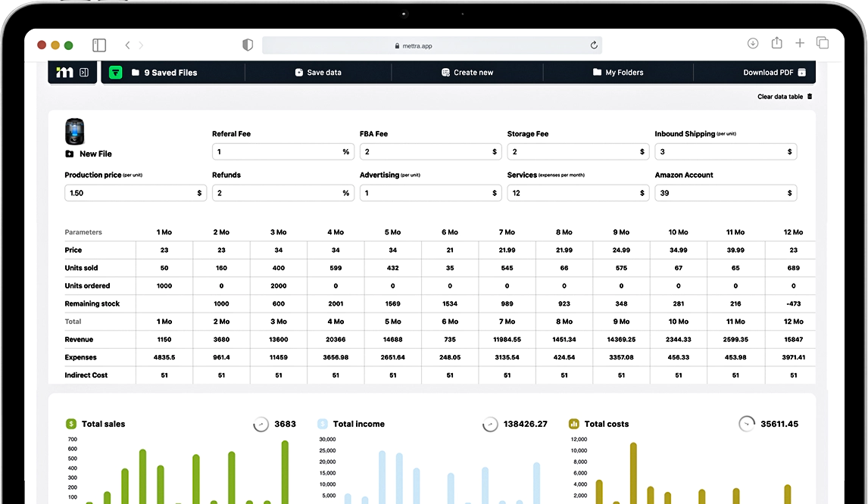
Task: Focus the Refunds input field
Action: pyautogui.click(x=283, y=193)
